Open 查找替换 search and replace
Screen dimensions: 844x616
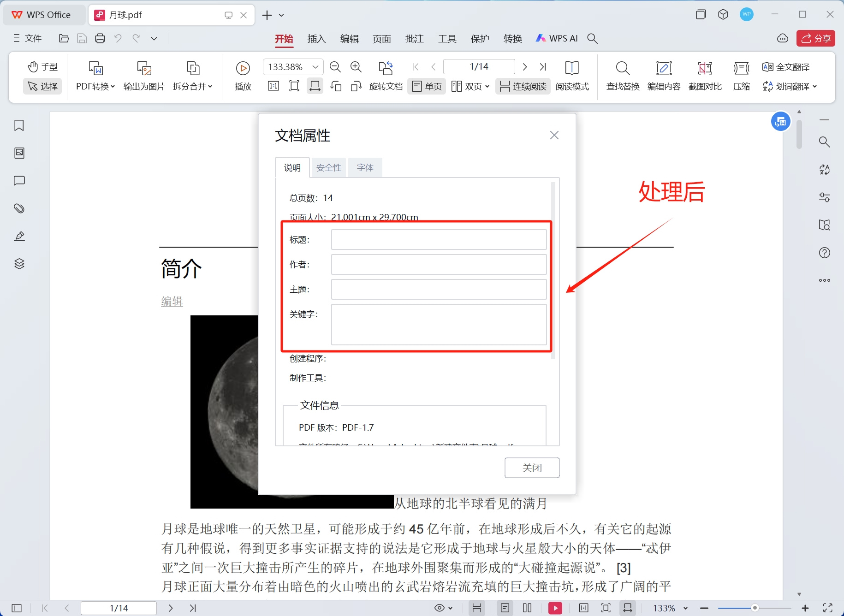622,76
